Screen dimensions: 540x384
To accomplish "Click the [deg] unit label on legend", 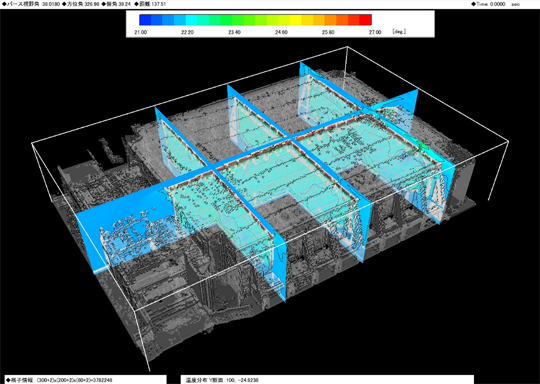I will pyautogui.click(x=399, y=32).
